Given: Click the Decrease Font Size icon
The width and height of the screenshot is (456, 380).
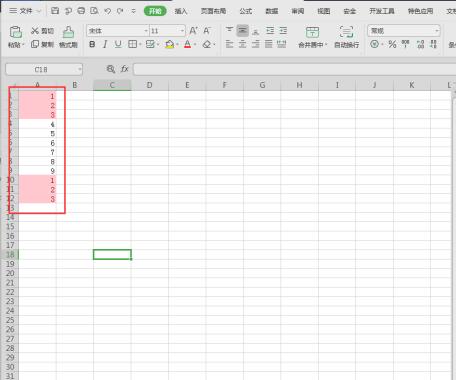Looking at the screenshot, I should tap(207, 31).
